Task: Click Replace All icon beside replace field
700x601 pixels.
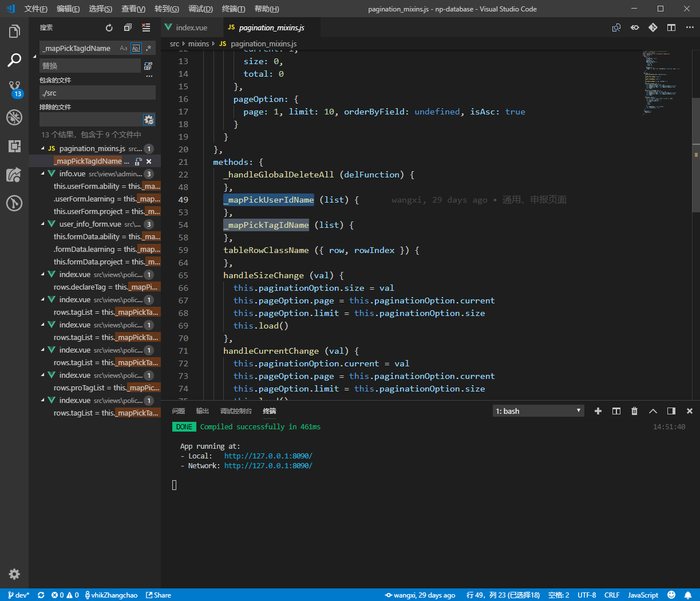Action: (x=148, y=66)
